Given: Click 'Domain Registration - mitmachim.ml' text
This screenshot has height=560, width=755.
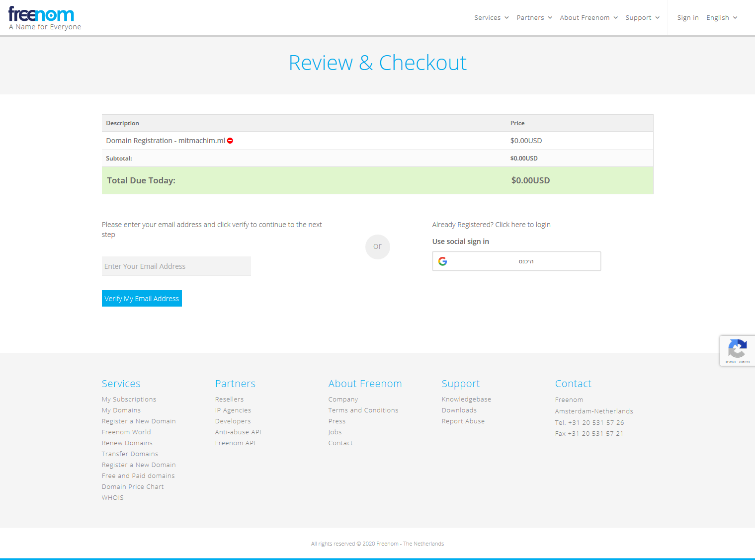Looking at the screenshot, I should pyautogui.click(x=166, y=141).
